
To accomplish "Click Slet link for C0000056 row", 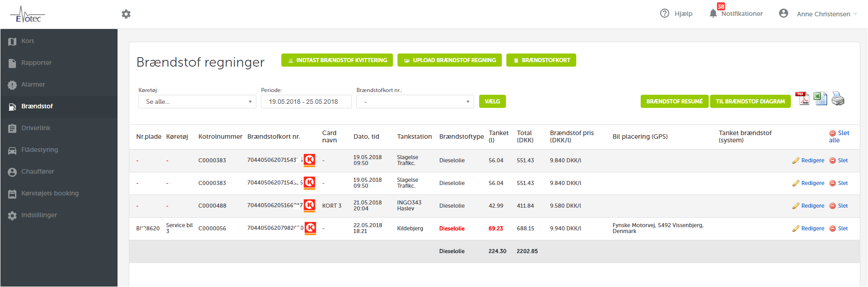I will click(x=839, y=229).
